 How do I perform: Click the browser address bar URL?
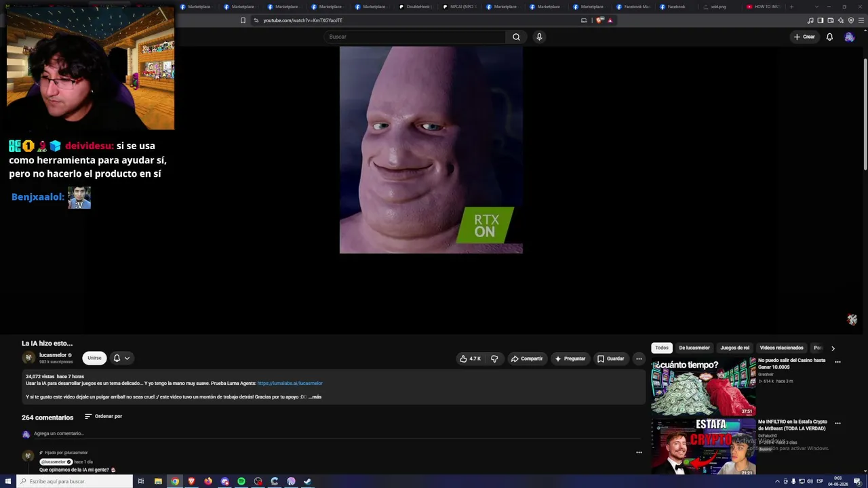(302, 20)
